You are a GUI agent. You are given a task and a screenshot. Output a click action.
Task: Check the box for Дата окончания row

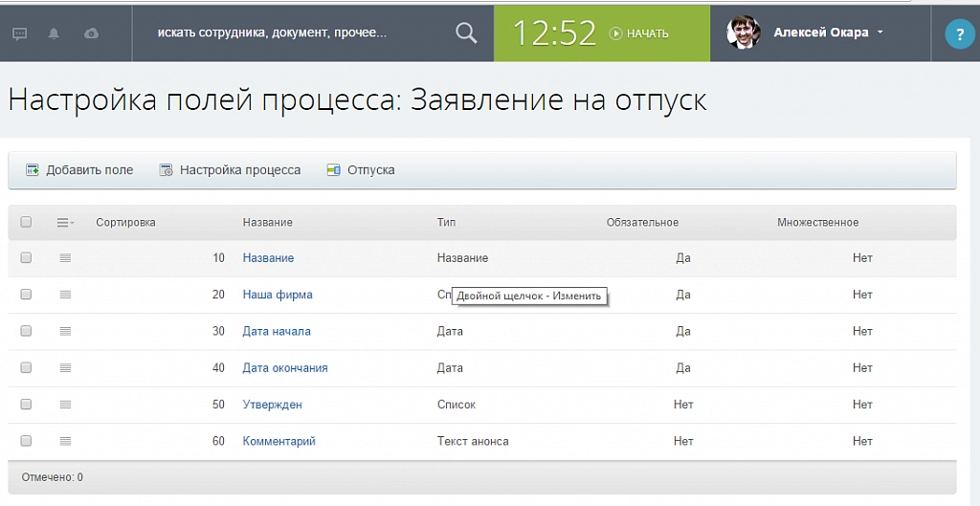(26, 368)
